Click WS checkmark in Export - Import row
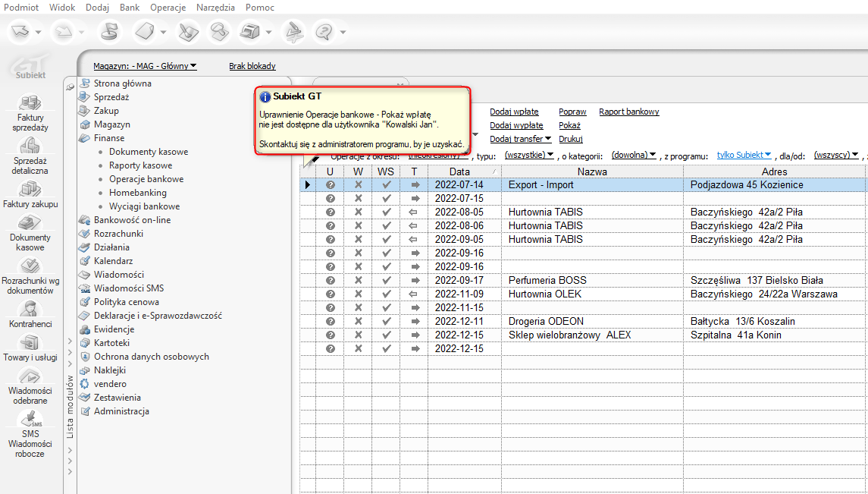 [x=386, y=185]
